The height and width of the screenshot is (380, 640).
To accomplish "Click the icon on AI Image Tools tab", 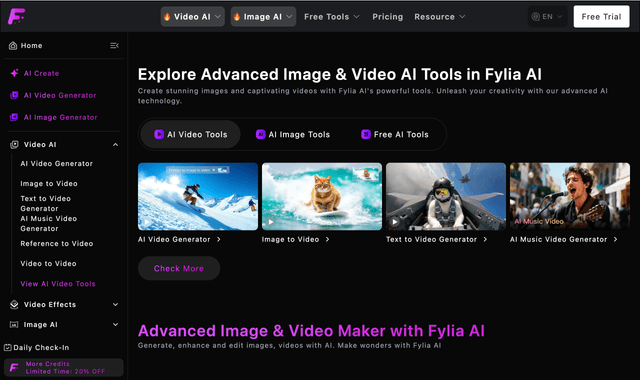I will point(260,134).
